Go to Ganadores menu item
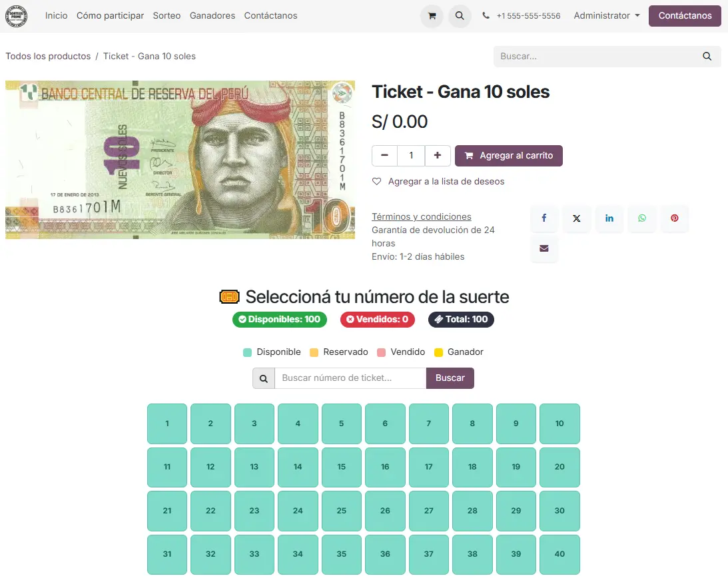This screenshot has width=728, height=578. (x=212, y=16)
